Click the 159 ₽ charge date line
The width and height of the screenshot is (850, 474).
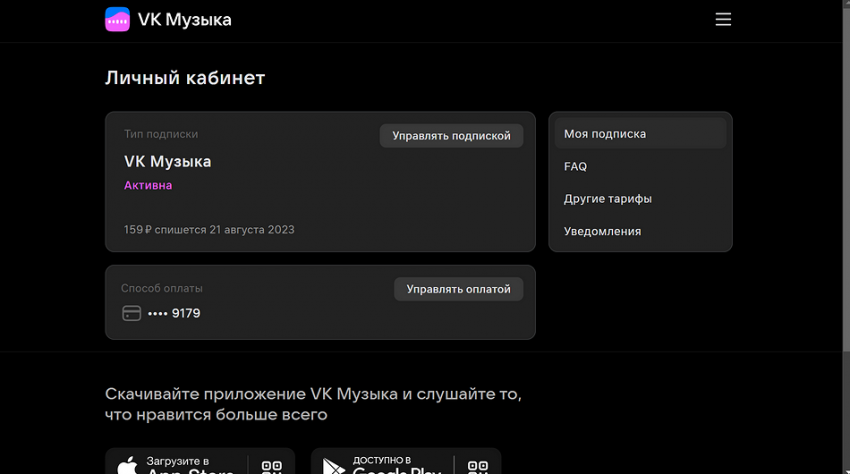click(209, 230)
